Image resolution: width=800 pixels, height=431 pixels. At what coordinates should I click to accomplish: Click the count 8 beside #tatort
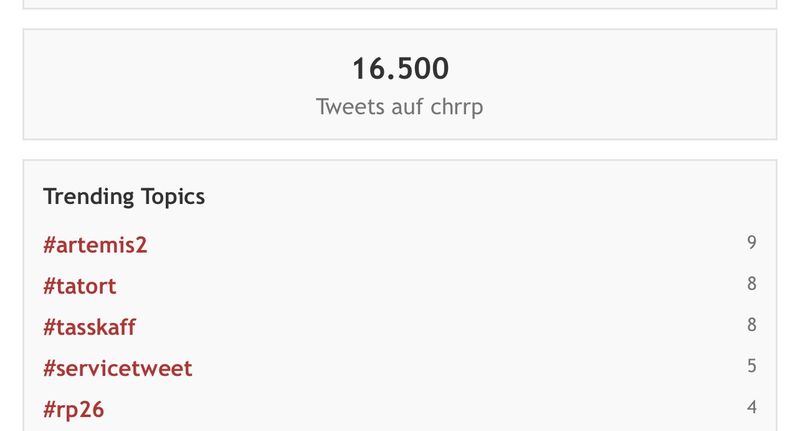tap(752, 284)
